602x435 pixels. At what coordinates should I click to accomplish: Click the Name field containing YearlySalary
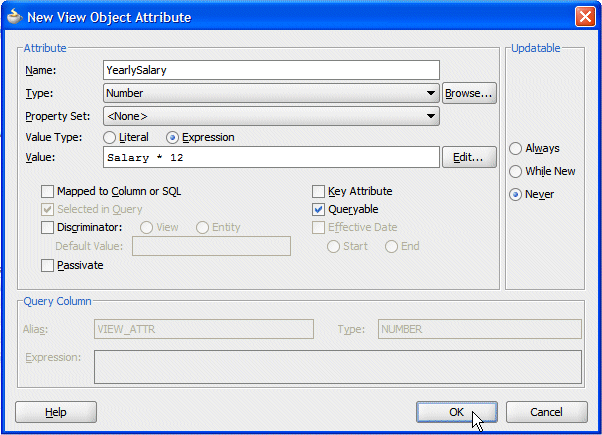point(271,70)
